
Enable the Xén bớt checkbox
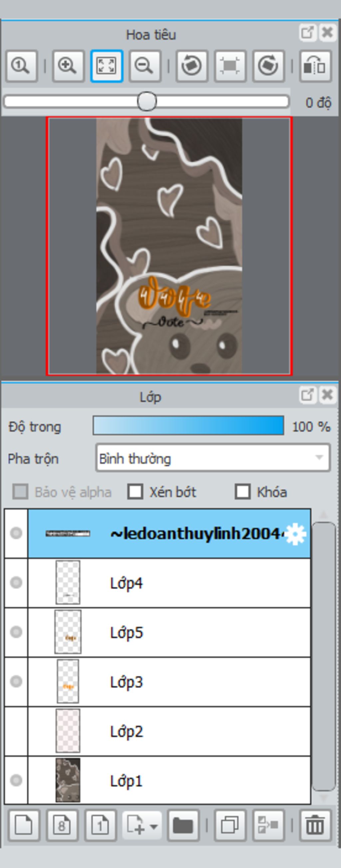pyautogui.click(x=135, y=491)
